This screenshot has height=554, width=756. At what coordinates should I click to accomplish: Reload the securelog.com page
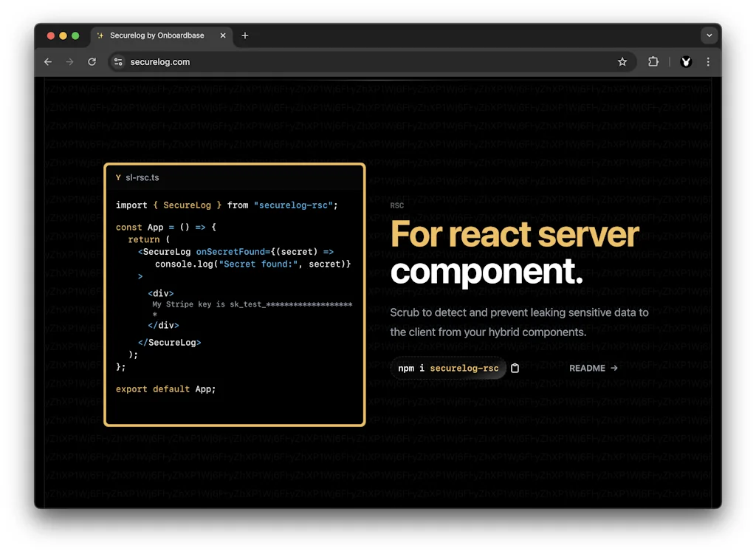click(x=92, y=62)
